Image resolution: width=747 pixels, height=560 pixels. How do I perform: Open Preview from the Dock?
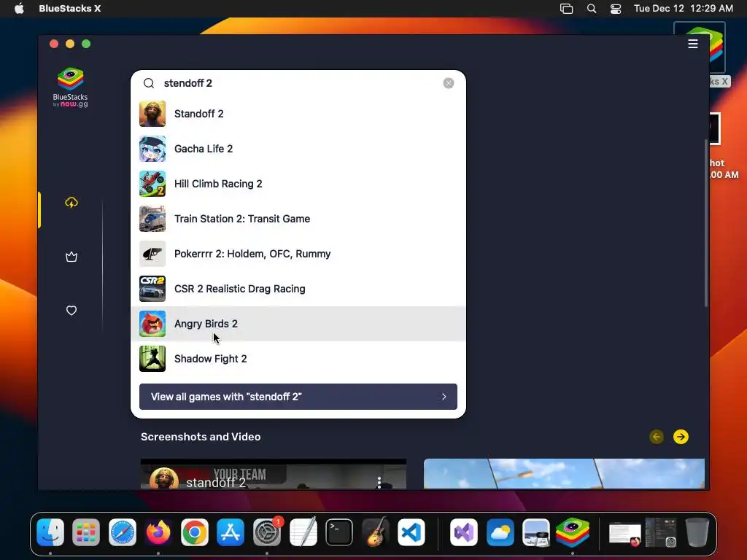coord(536,532)
